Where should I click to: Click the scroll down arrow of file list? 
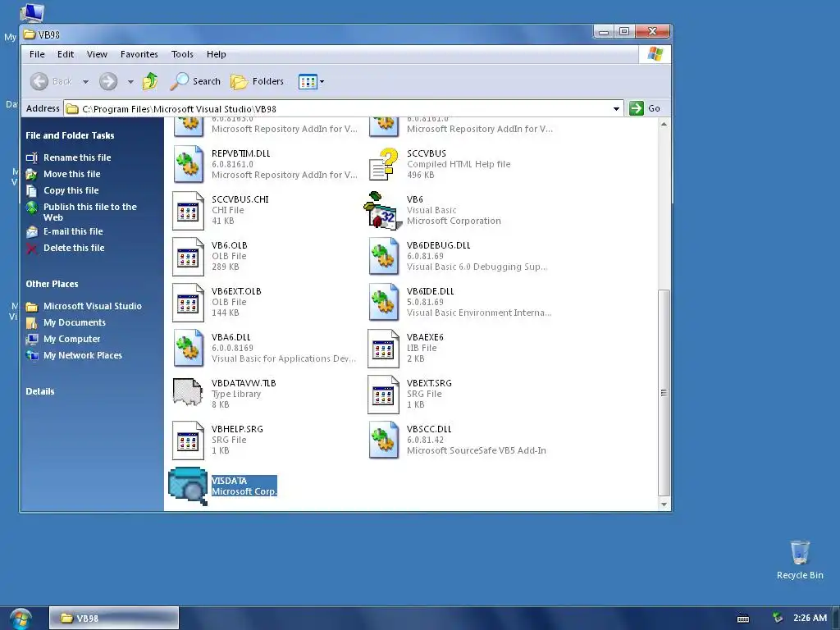(x=664, y=504)
